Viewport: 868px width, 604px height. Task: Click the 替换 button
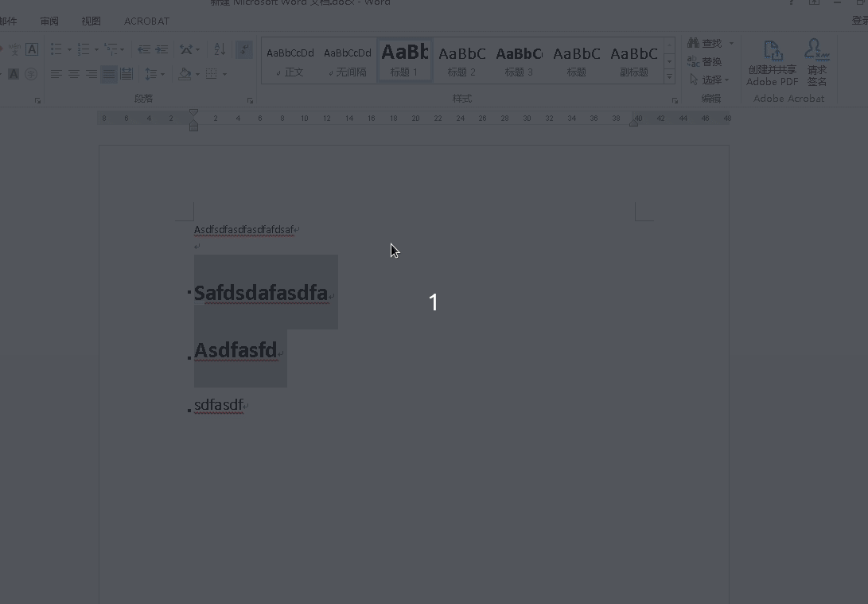point(705,61)
